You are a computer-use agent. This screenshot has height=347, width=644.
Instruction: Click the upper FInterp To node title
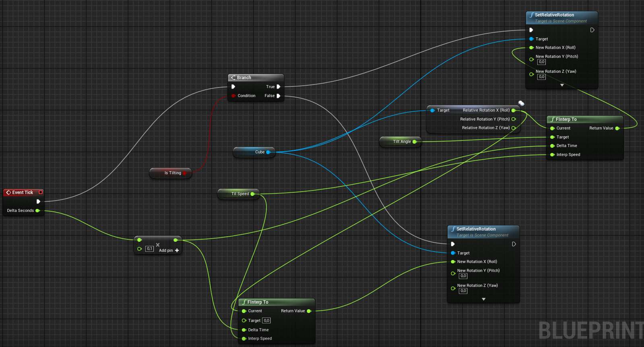tap(566, 119)
